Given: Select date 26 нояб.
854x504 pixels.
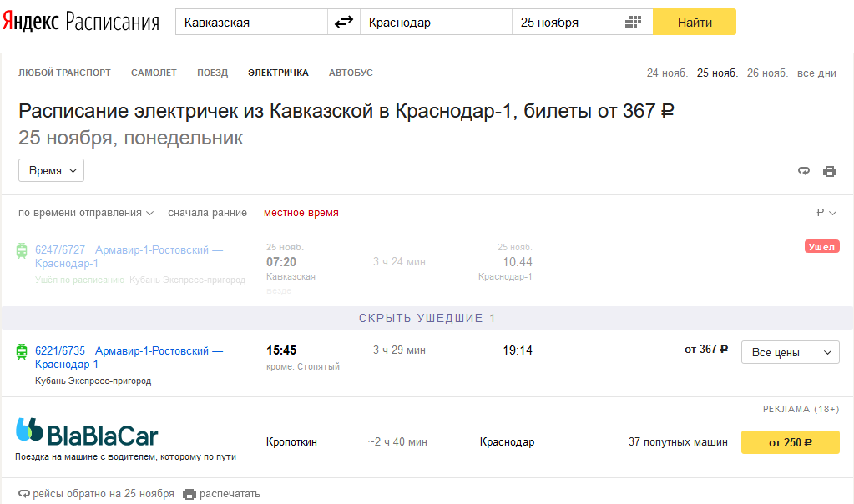Looking at the screenshot, I should pyautogui.click(x=767, y=73).
